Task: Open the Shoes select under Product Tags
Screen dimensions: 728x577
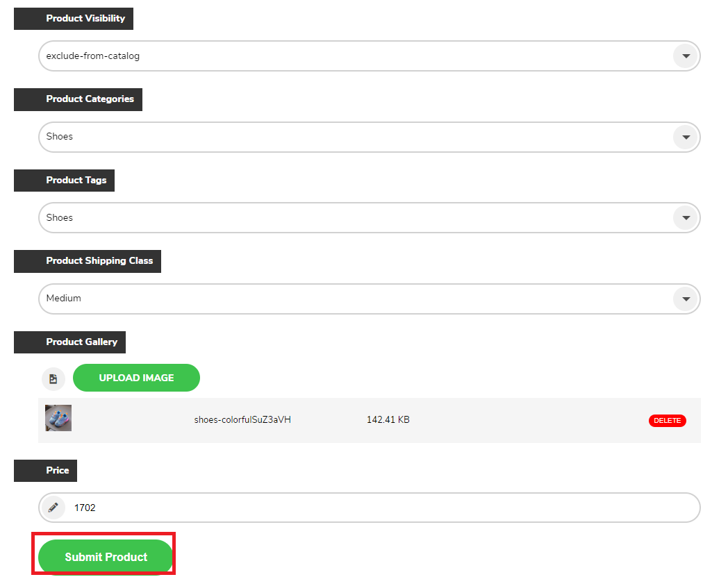Action: tap(369, 218)
